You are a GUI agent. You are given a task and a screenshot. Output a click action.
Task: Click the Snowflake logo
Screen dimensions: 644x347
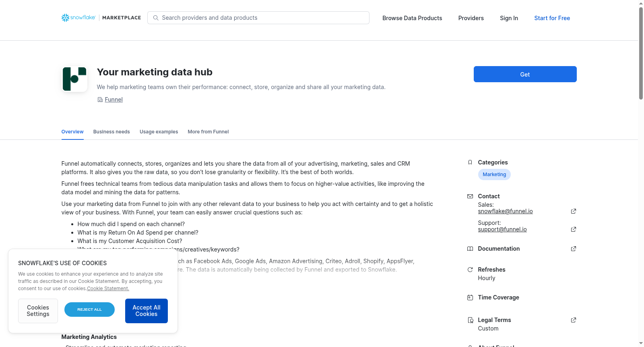point(78,18)
